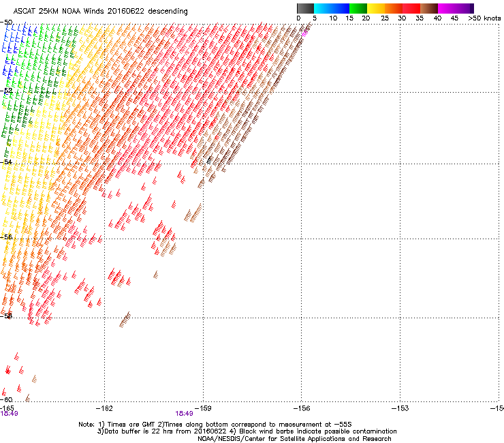The image size is (504, 443).
Task: Click the single magenta wind barb near -156
Action: [x=304, y=34]
